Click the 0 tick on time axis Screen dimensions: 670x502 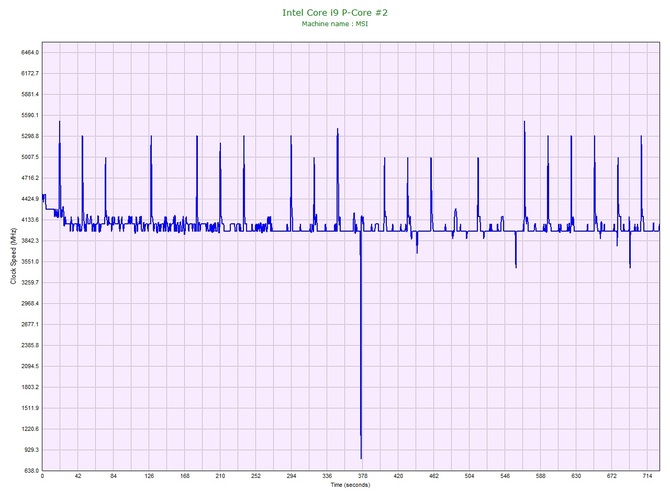tap(42, 476)
